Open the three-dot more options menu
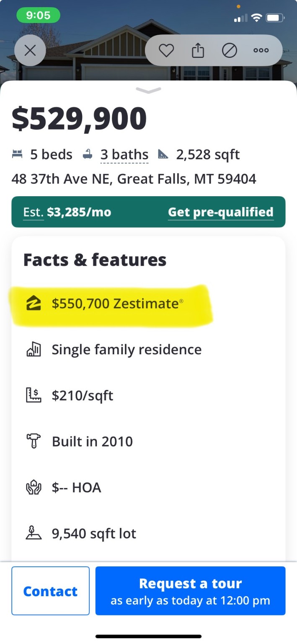Viewport: 297px width, 644px height. point(261,50)
